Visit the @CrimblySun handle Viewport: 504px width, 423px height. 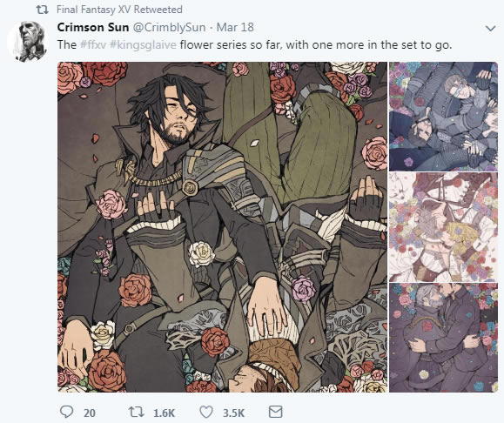click(x=170, y=28)
